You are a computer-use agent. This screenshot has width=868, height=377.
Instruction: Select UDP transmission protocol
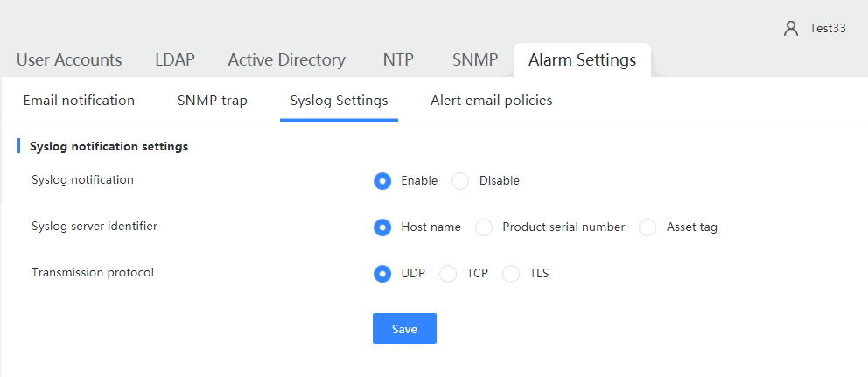pyautogui.click(x=382, y=274)
